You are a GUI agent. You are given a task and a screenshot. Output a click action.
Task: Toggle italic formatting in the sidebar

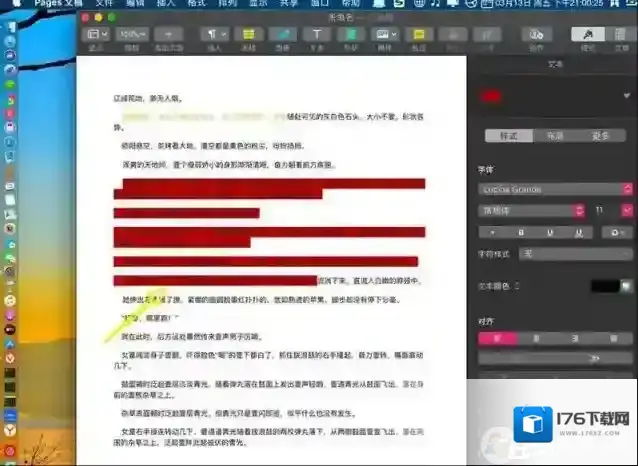click(x=493, y=232)
